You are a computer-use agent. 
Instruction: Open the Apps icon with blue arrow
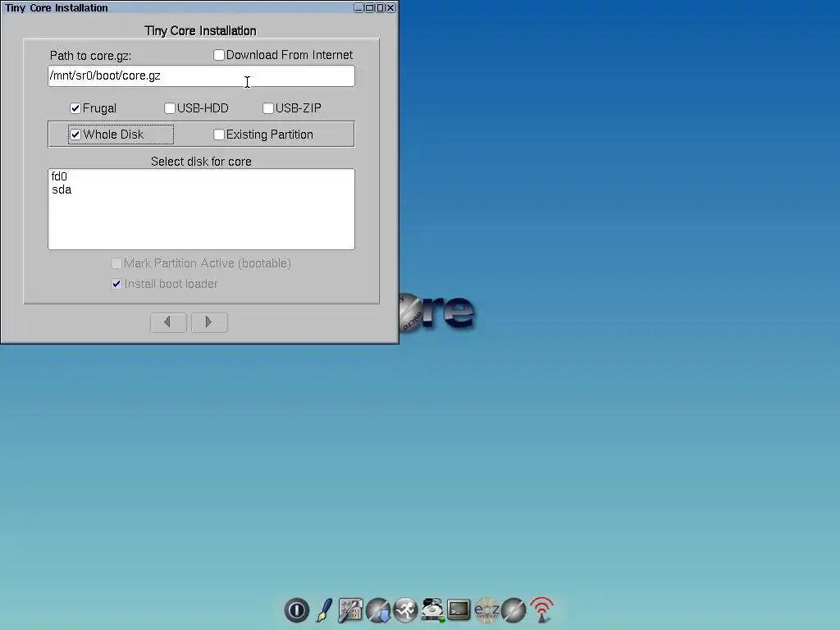click(x=378, y=610)
